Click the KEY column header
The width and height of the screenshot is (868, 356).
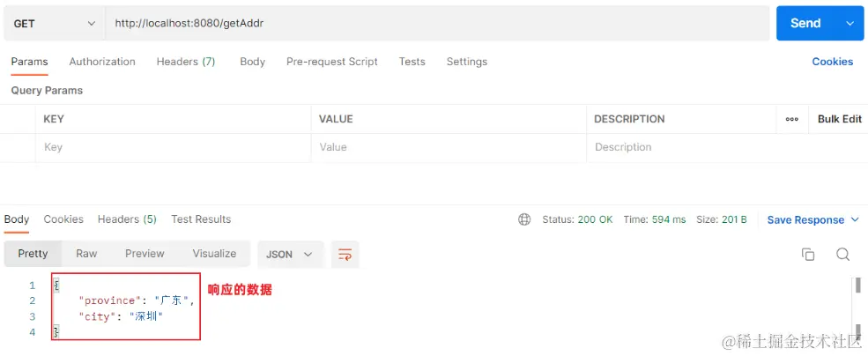[x=54, y=119]
